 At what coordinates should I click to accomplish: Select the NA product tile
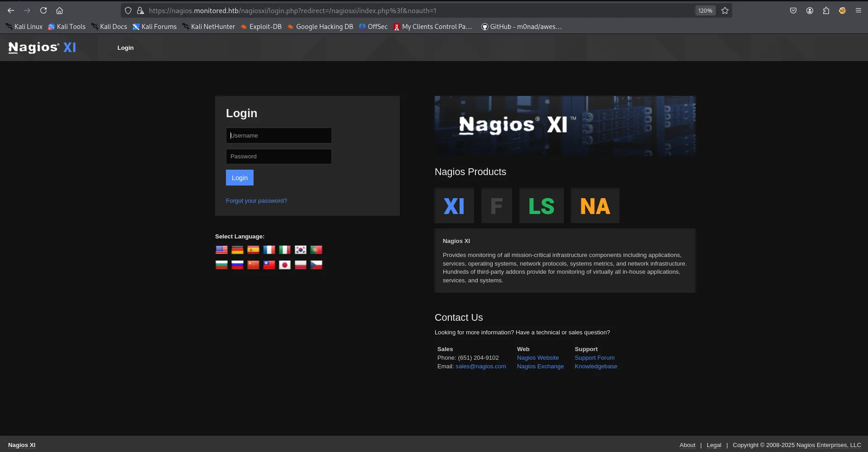(x=595, y=206)
